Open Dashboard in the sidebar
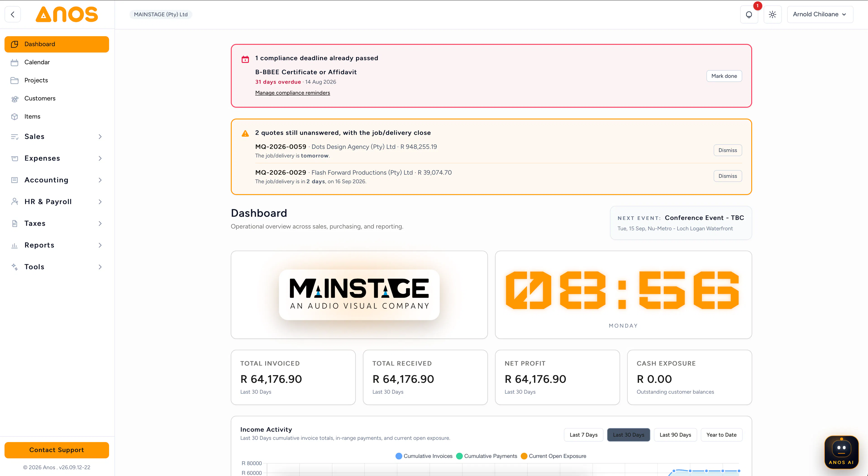Viewport: 868px width, 476px height. pos(57,44)
